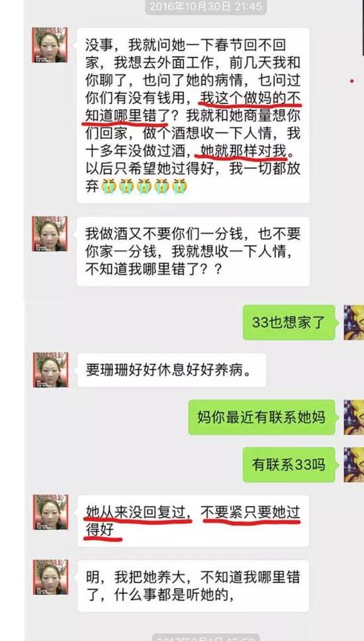Tap the '她从来没回复过' message bubble
Screen dimensions: 364x641
click(193, 520)
